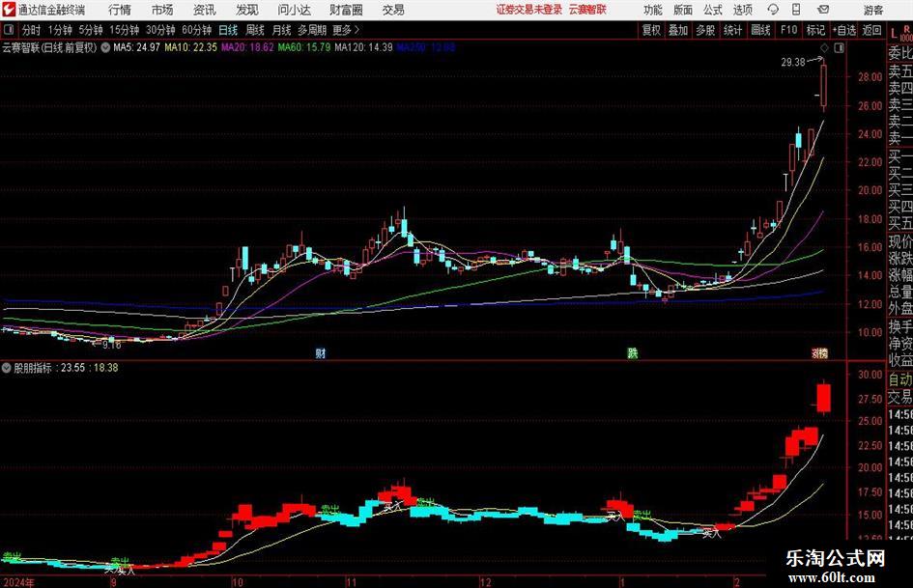Click the diamond icon above chart
This screenshot has height=588, width=913.
click(824, 47)
